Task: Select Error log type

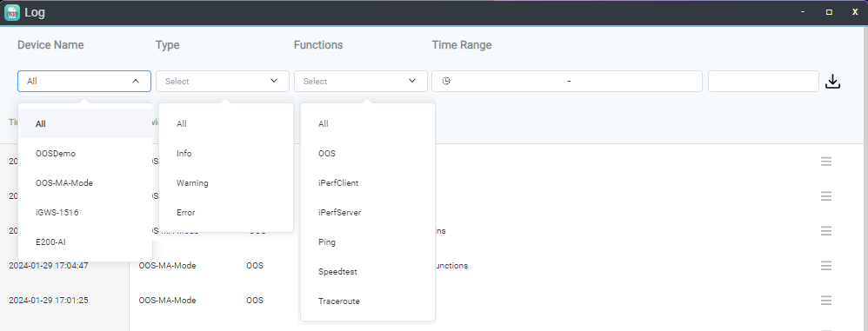Action: [x=226, y=212]
